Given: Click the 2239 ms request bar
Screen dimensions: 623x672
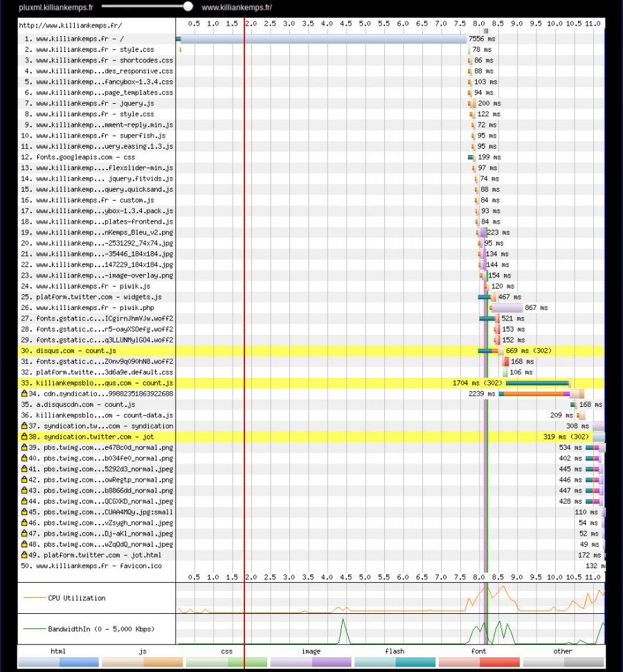Looking at the screenshot, I should (x=541, y=394).
